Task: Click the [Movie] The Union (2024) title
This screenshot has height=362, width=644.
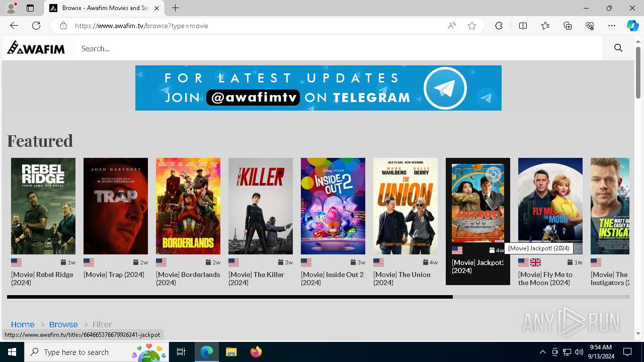Action: coord(402,279)
